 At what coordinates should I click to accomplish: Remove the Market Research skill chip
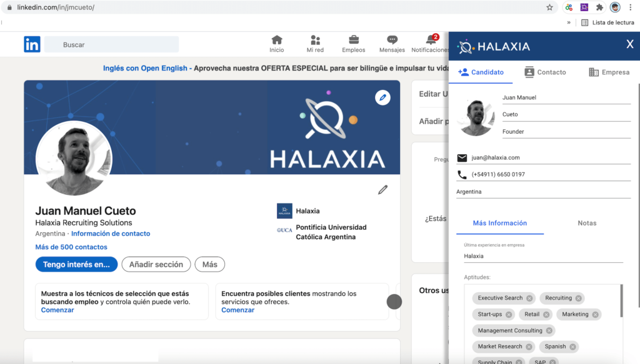click(529, 347)
